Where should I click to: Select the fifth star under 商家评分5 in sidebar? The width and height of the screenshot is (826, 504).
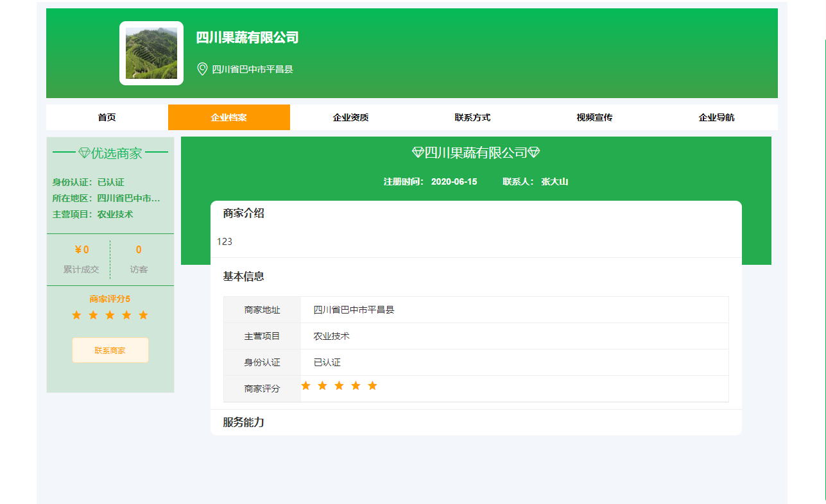pyautogui.click(x=143, y=315)
